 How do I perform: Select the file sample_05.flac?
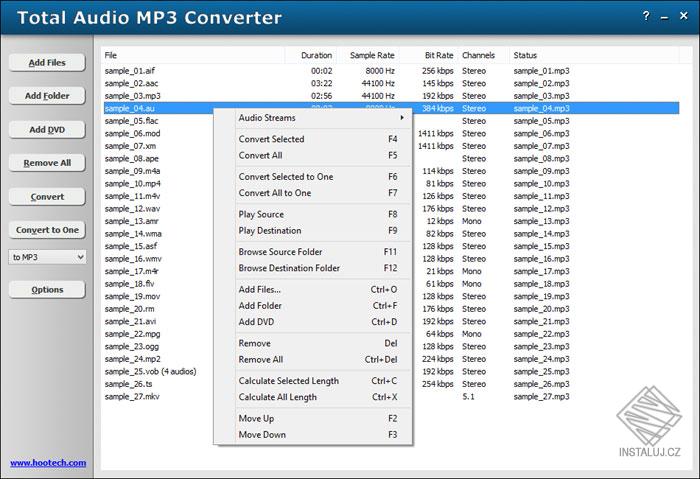click(x=132, y=121)
